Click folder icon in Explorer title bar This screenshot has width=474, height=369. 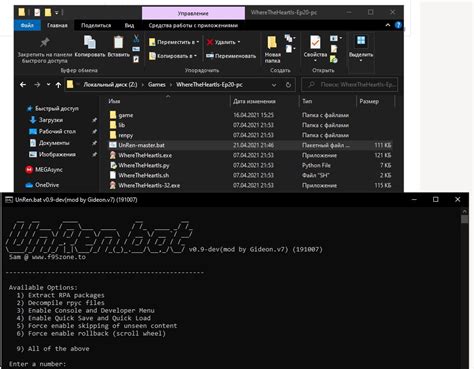(22, 13)
